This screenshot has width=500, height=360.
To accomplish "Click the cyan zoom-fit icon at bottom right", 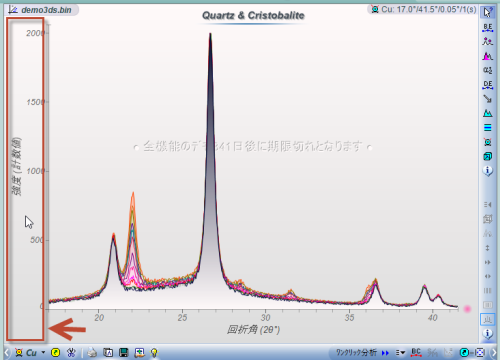I will (x=464, y=352).
